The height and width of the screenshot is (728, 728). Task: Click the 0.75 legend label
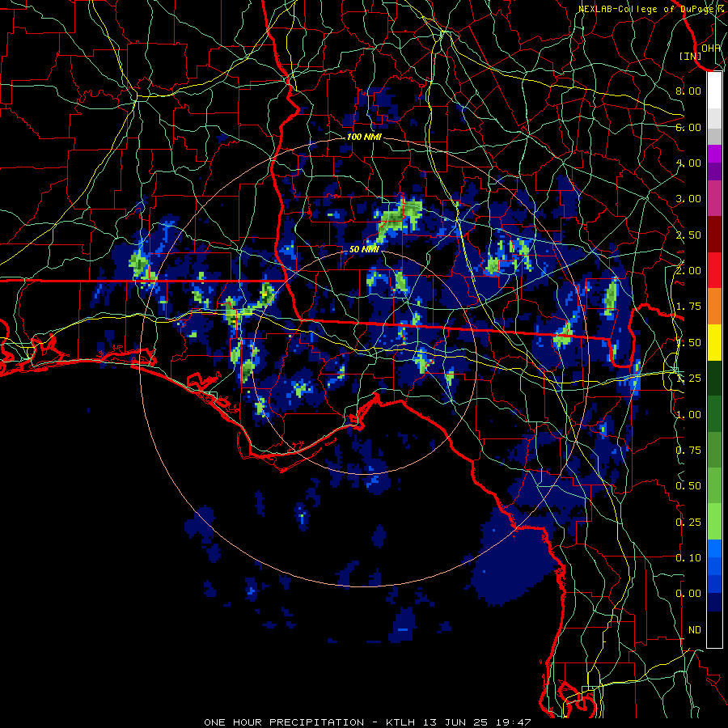688,451
